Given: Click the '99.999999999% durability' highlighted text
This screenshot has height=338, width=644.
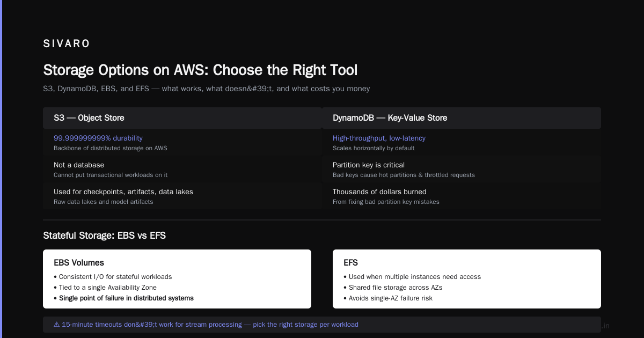Looking at the screenshot, I should (x=98, y=138).
